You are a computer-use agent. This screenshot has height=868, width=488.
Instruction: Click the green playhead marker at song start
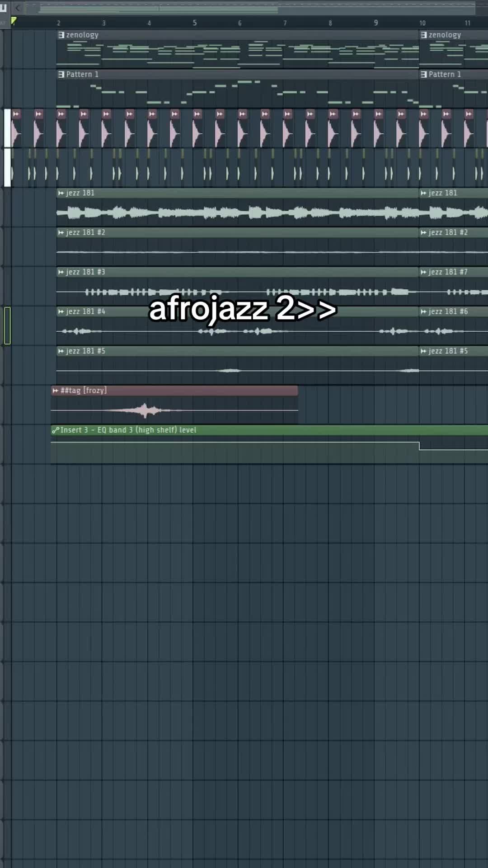tap(14, 21)
